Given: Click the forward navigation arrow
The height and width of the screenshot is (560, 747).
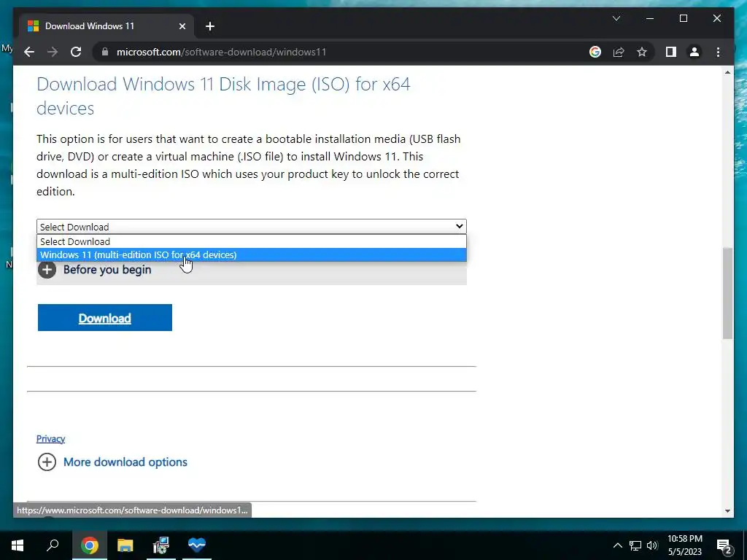Looking at the screenshot, I should tap(53, 52).
